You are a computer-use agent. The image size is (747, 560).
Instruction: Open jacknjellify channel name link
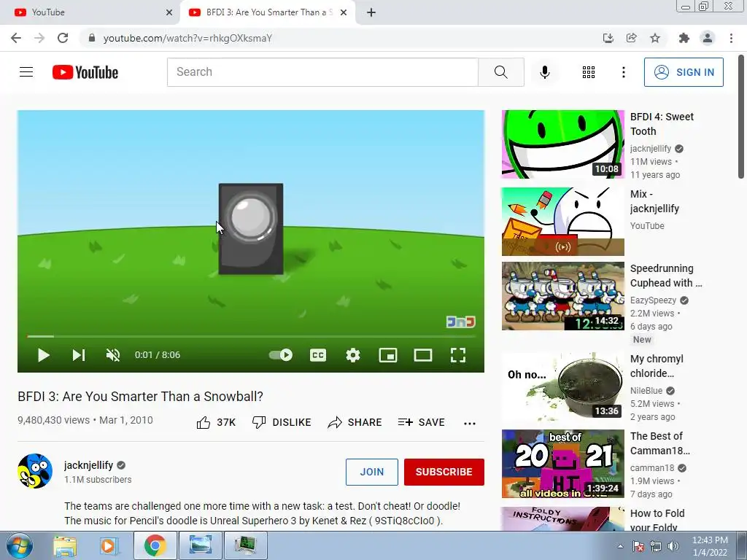click(88, 465)
